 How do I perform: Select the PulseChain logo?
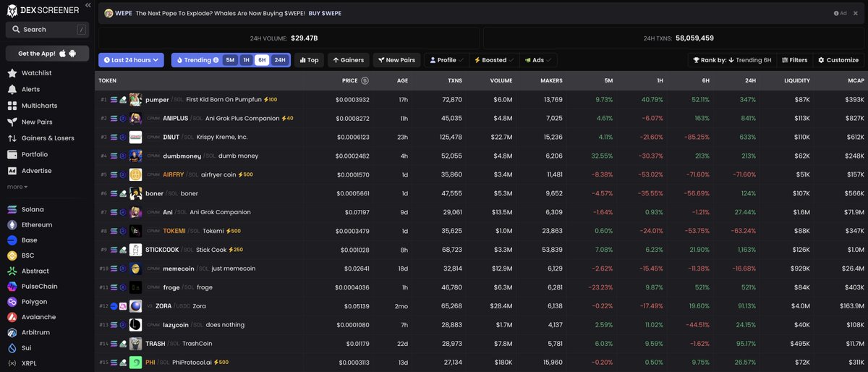click(x=12, y=287)
